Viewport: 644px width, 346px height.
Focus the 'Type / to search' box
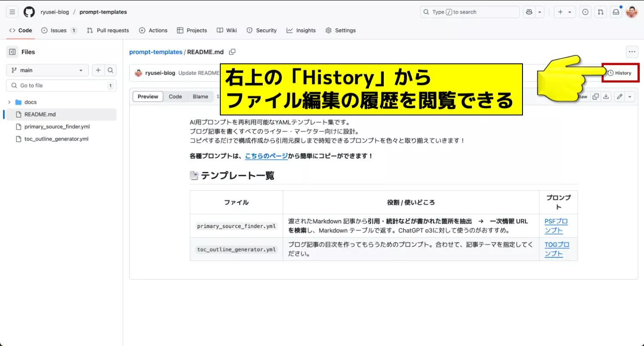(x=470, y=12)
